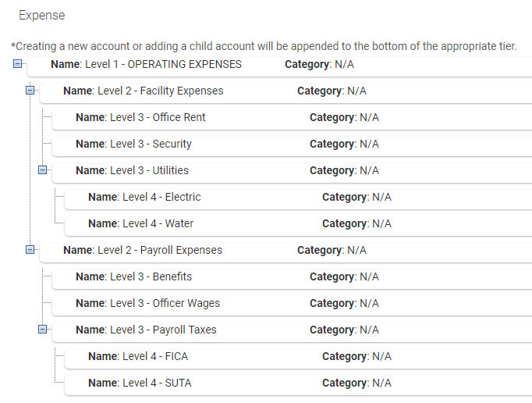This screenshot has width=532, height=403.
Task: Click the Officer Wages account row
Action: 147,303
